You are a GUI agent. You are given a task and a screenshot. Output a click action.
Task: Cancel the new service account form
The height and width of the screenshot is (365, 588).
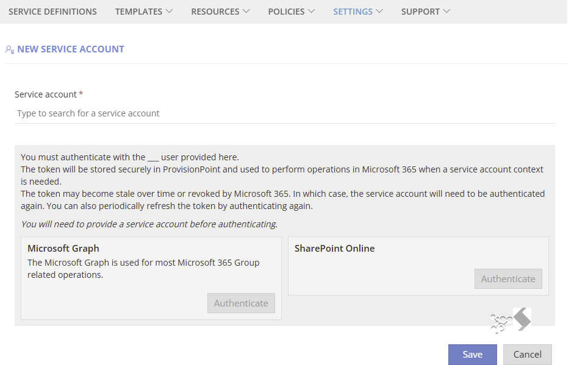tap(527, 355)
